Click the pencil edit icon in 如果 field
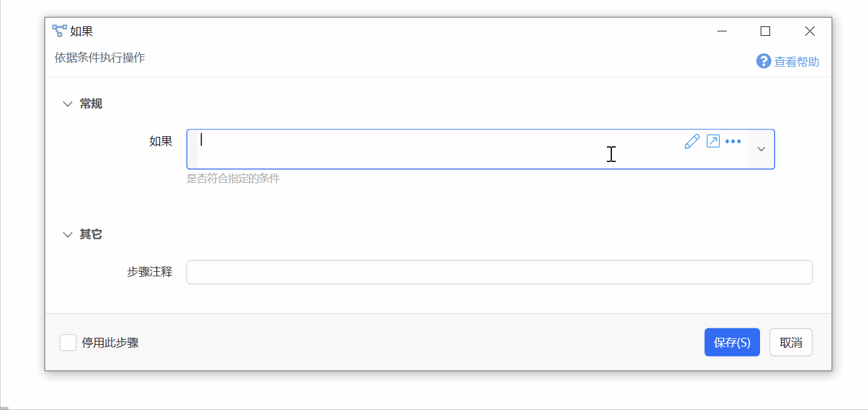 [x=692, y=141]
